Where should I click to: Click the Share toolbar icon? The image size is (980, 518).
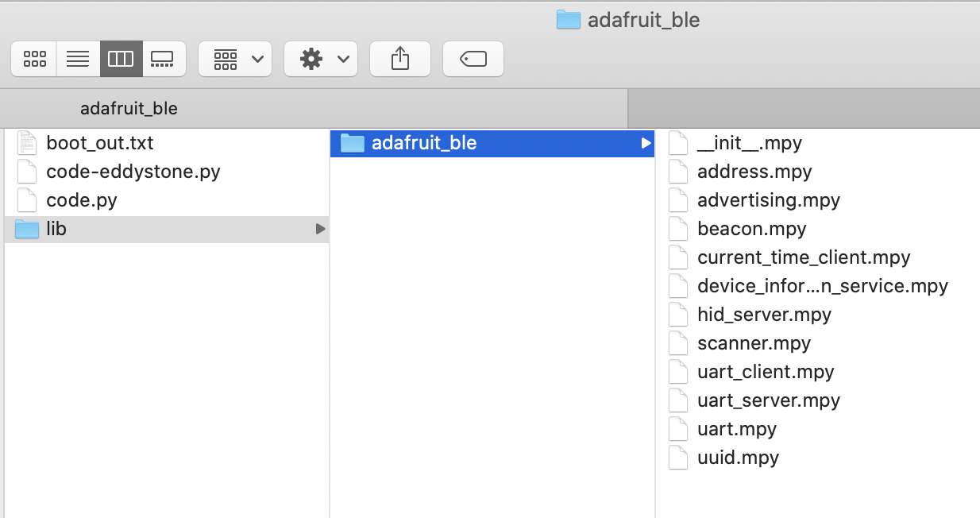click(x=400, y=59)
